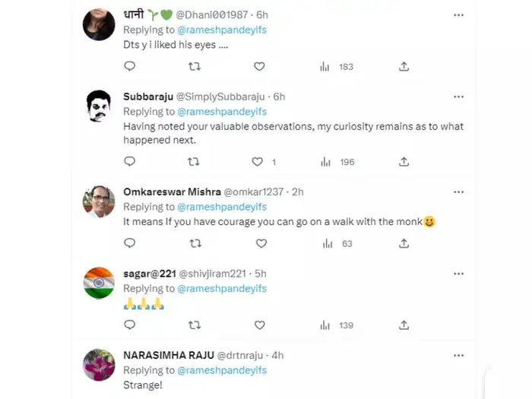Share sagar@221's tweet
This screenshot has width=532, height=399.
[x=404, y=325]
